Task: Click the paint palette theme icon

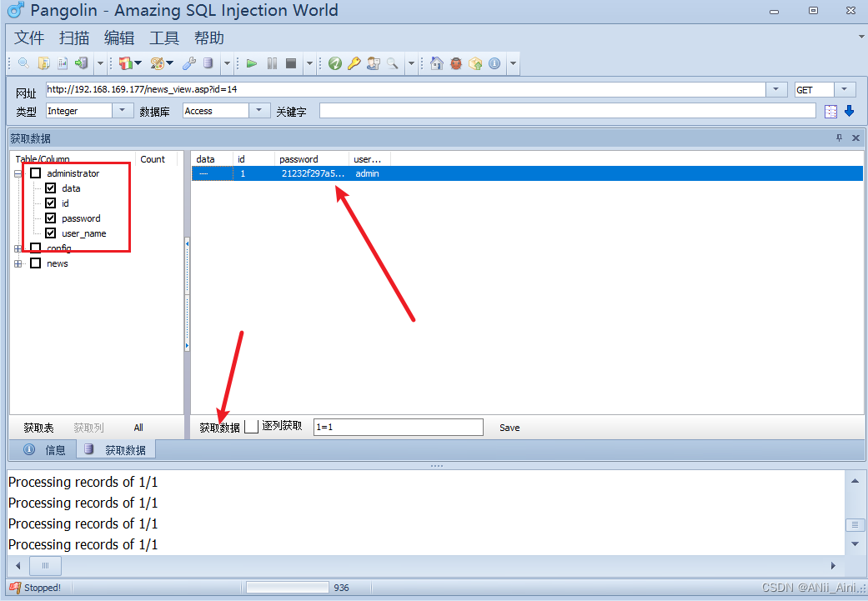Action: 158,63
